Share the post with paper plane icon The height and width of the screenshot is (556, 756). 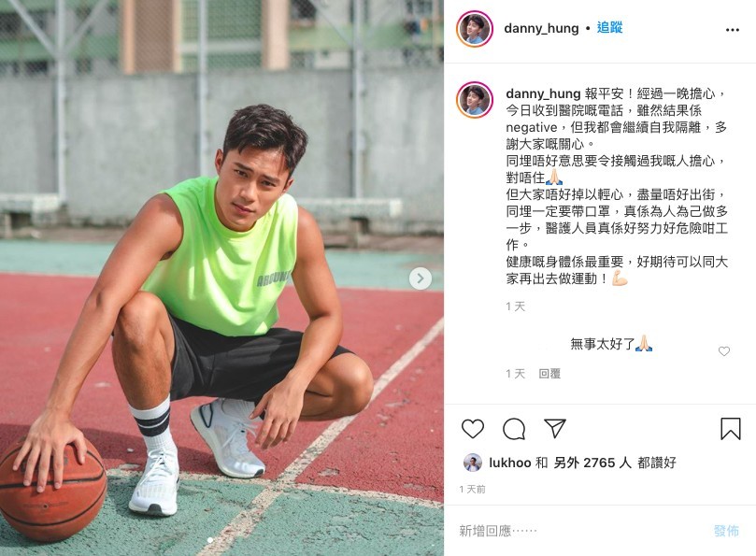pos(554,428)
